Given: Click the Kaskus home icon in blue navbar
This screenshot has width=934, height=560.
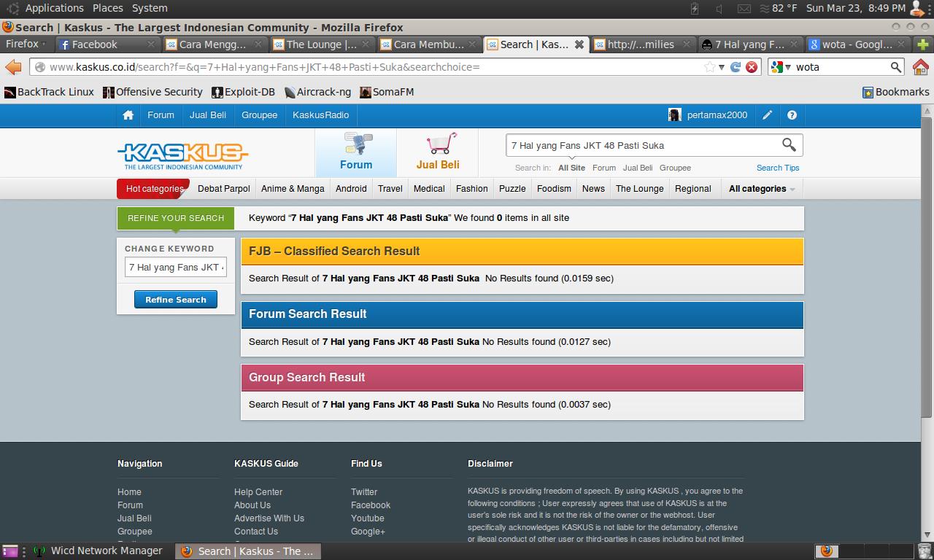Looking at the screenshot, I should (128, 115).
